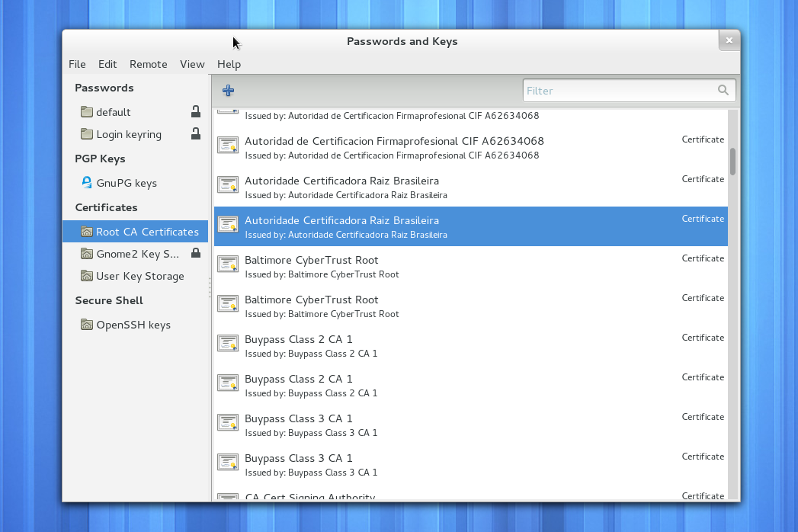The height and width of the screenshot is (532, 798).
Task: Open the Help menu
Action: [229, 64]
